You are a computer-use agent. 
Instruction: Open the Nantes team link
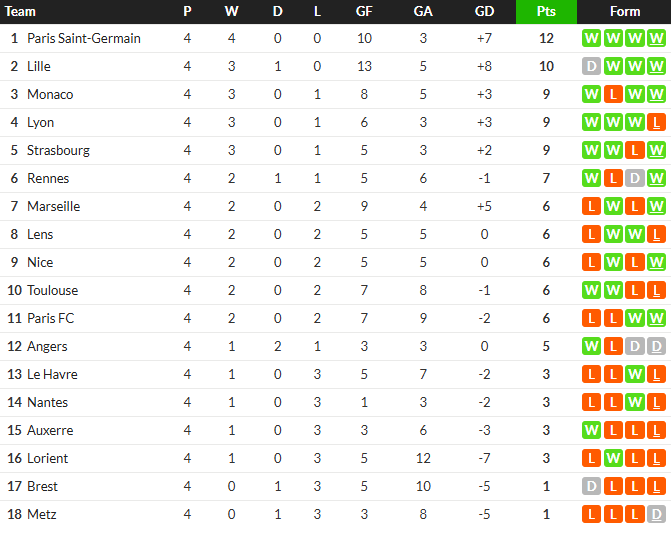click(48, 403)
